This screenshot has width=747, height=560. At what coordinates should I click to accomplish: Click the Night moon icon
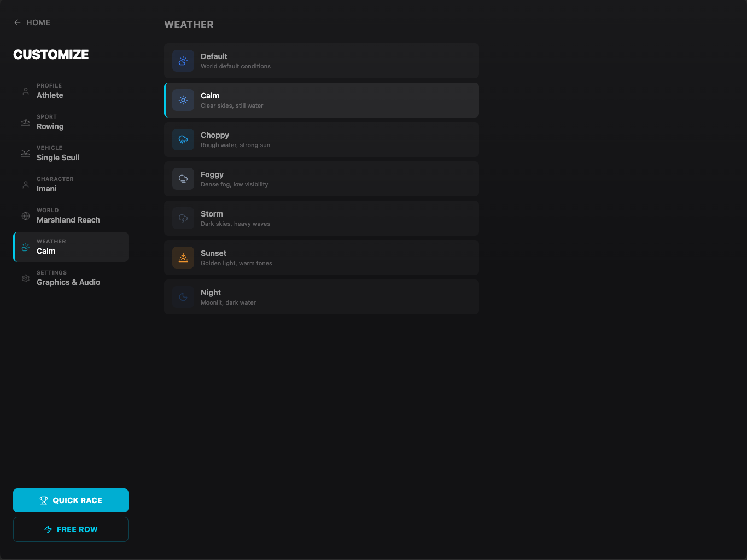click(183, 297)
